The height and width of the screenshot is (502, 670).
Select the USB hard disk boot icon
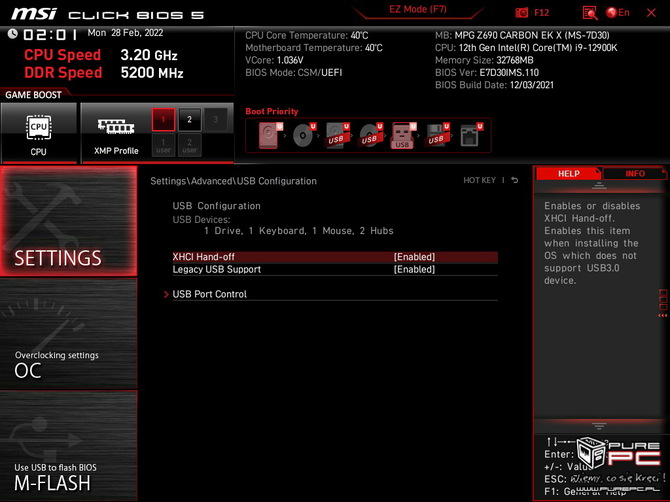pyautogui.click(x=337, y=135)
